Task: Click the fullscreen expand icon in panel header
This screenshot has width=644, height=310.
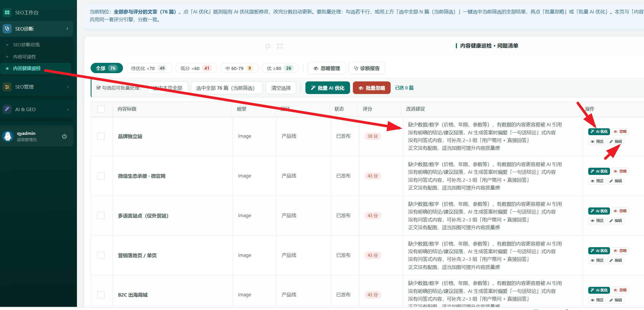Action: [280, 46]
